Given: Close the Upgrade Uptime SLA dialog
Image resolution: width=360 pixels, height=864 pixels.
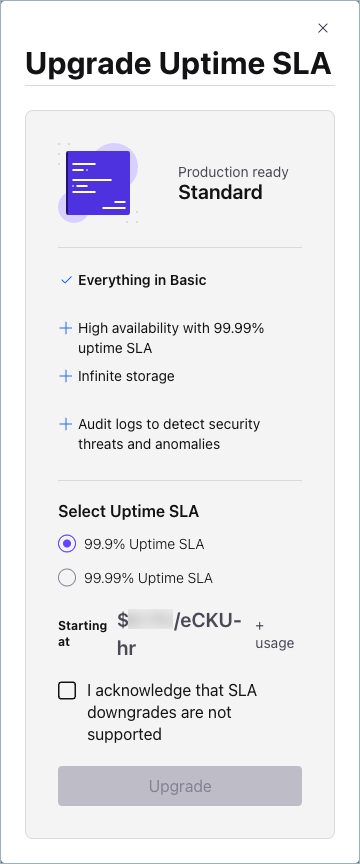Looking at the screenshot, I should click(323, 28).
